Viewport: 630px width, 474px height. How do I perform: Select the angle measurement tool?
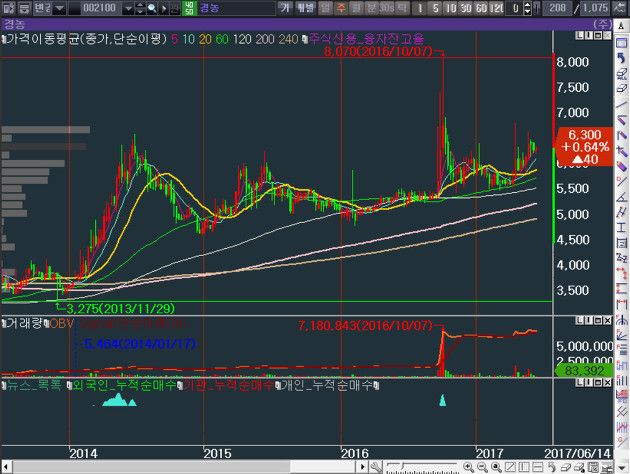pos(621,196)
